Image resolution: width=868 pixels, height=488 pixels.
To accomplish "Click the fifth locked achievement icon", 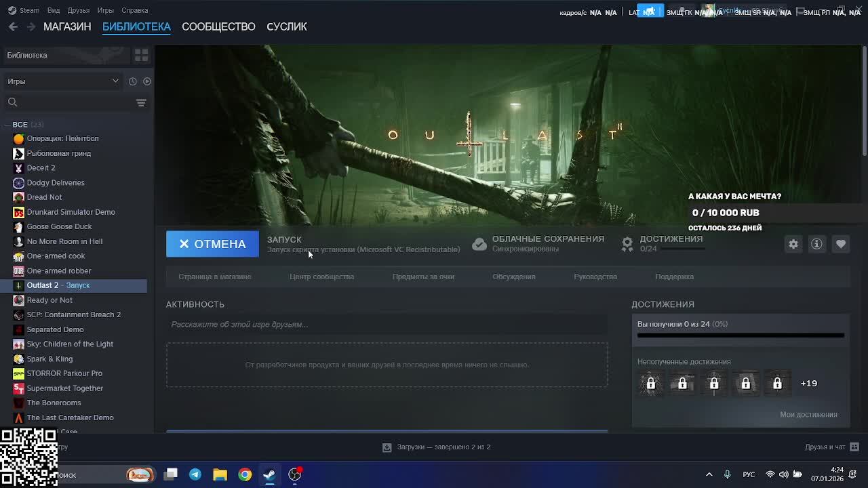I will point(777,384).
